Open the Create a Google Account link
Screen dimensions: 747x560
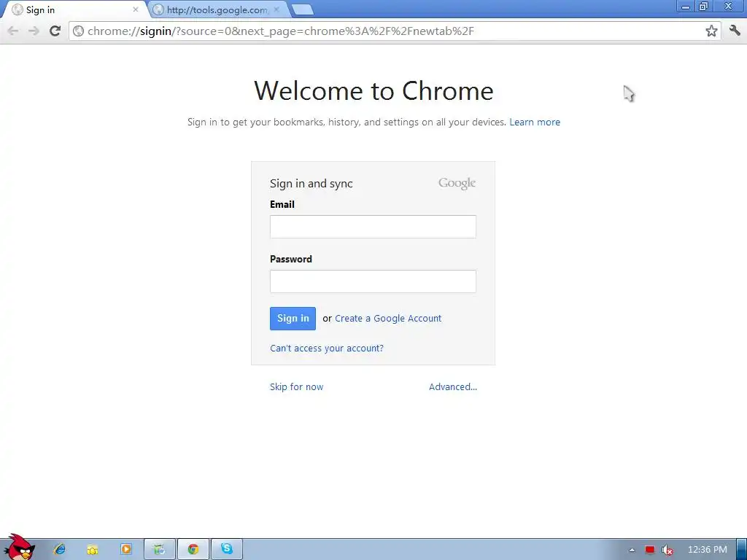coord(388,319)
